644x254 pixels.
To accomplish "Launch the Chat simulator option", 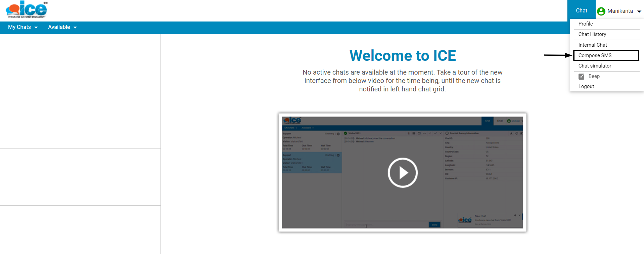I will pos(595,66).
